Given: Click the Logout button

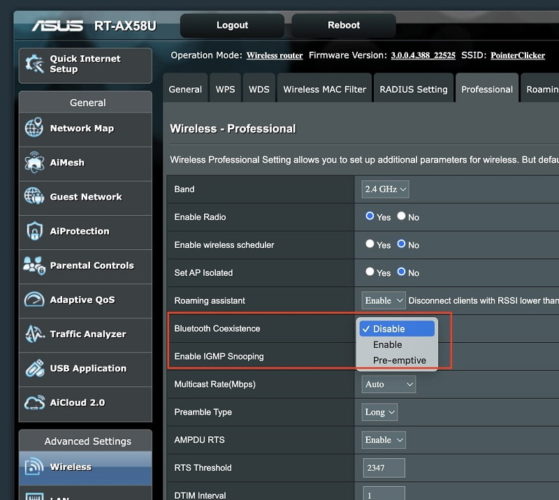Looking at the screenshot, I should point(232,25).
